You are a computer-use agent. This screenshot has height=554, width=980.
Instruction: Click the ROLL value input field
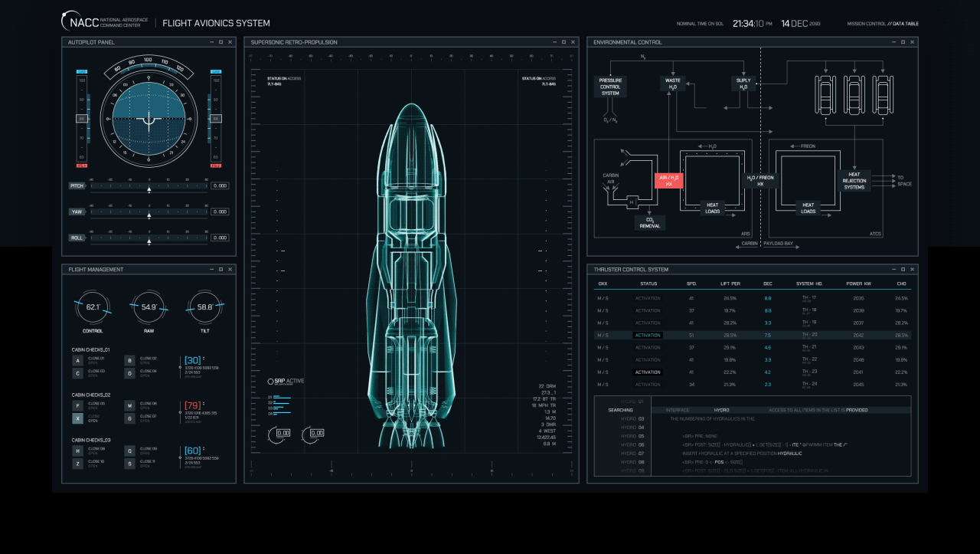tap(220, 238)
